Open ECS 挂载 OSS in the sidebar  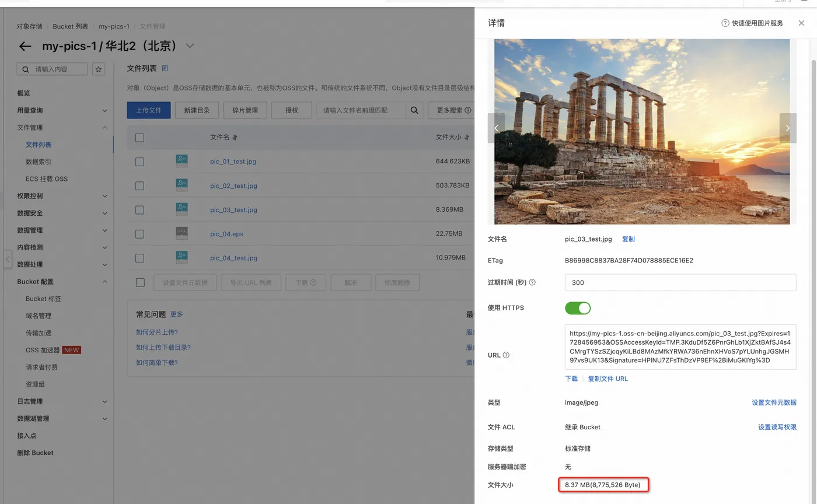pos(47,179)
